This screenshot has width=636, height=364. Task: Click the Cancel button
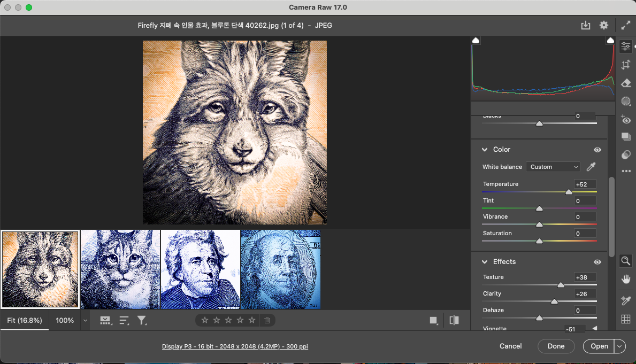click(511, 346)
